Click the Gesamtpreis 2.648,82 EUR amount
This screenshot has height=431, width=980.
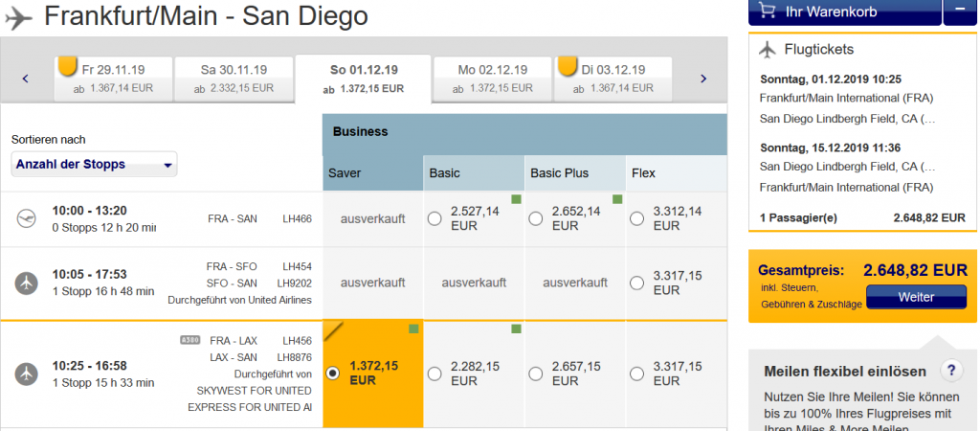click(916, 270)
